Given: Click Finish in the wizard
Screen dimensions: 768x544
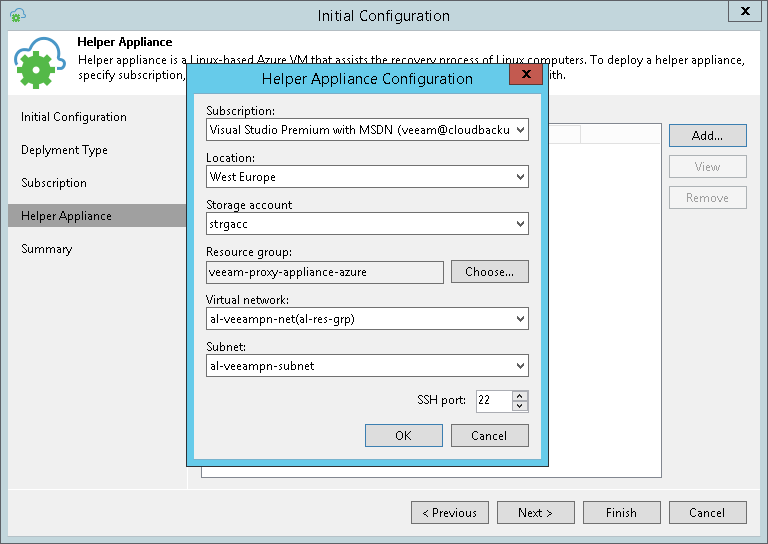Looking at the screenshot, I should 621,513.
